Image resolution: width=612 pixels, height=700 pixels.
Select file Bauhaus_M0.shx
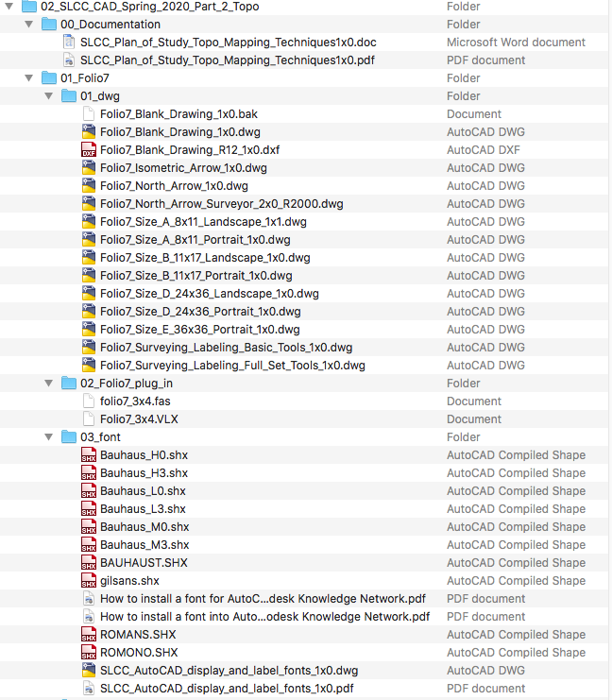[x=144, y=527]
